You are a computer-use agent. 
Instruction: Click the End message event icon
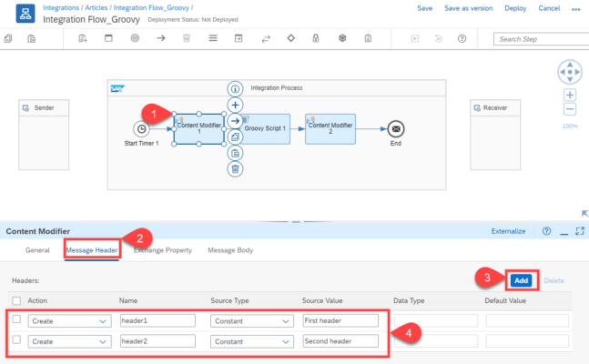coord(394,128)
